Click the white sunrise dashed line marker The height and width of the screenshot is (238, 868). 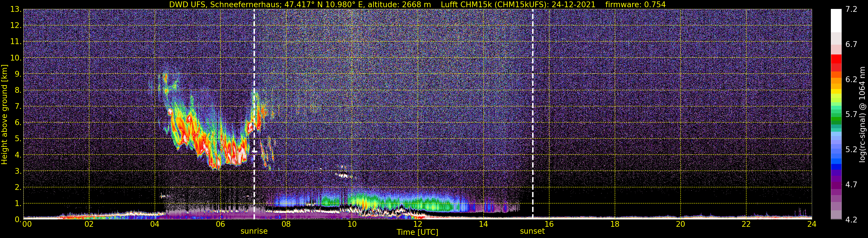254,114
